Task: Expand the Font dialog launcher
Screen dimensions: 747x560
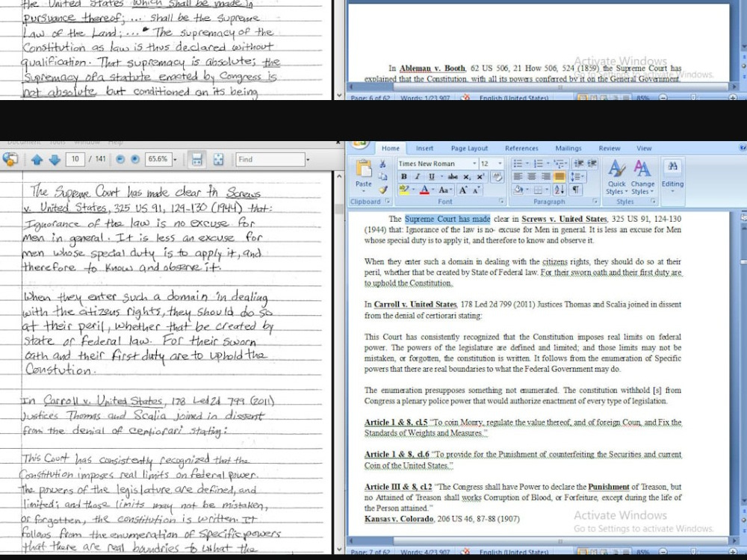Action: [x=500, y=202]
